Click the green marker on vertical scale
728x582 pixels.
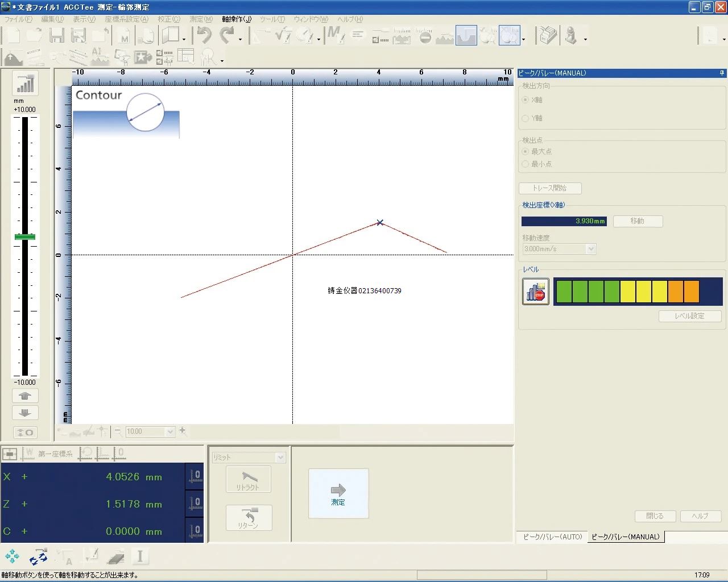click(25, 236)
